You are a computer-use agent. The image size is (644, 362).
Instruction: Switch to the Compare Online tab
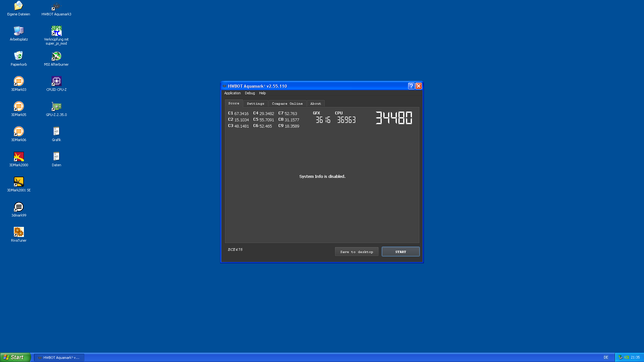point(287,103)
